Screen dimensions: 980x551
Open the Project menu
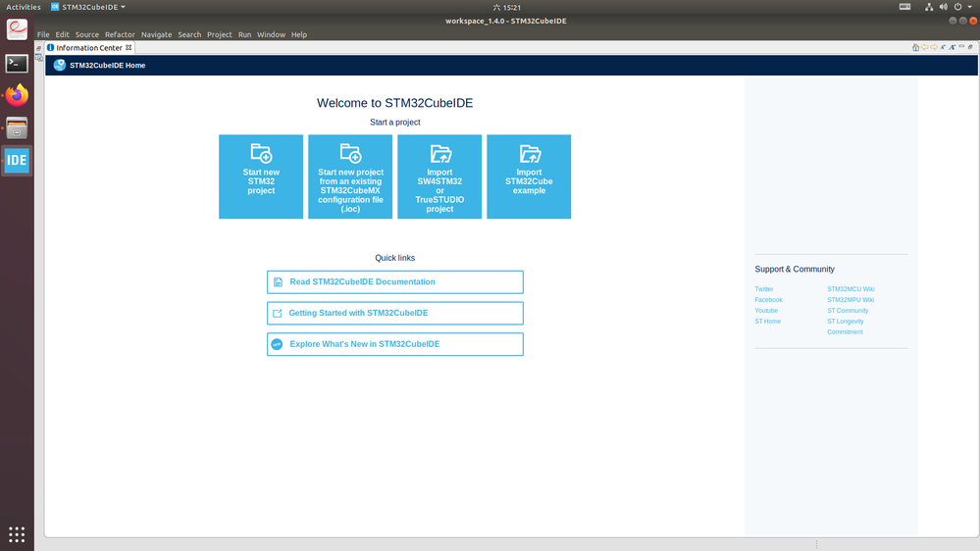(220, 34)
